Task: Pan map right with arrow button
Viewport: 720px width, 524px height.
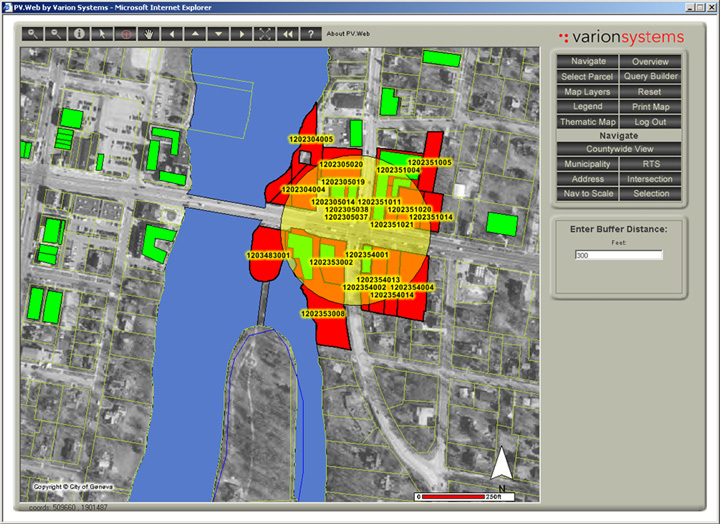Action: (241, 34)
